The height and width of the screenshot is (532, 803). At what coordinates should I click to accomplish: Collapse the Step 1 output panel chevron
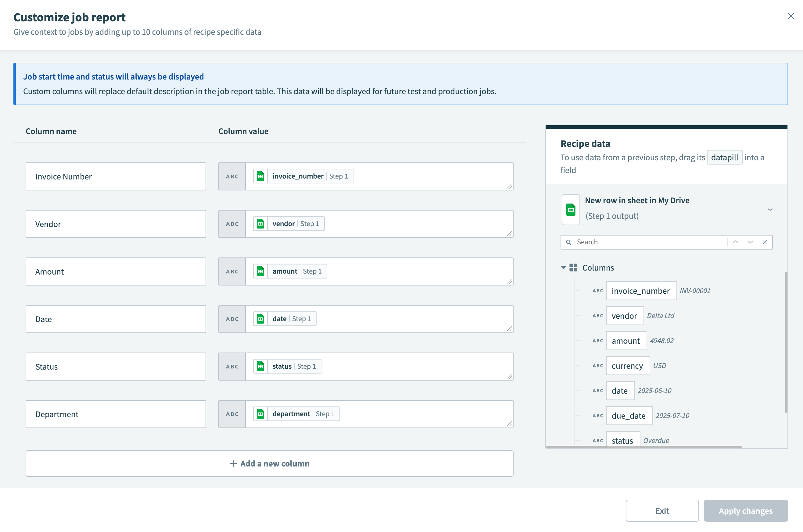770,209
